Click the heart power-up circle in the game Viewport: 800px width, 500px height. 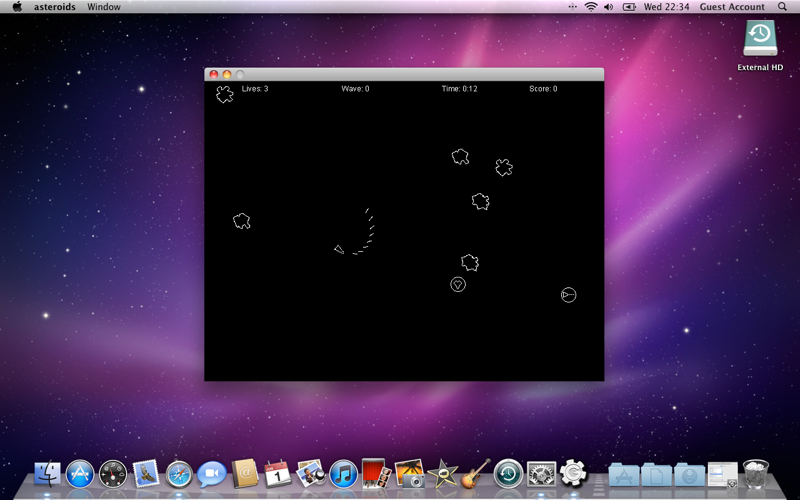coord(458,284)
